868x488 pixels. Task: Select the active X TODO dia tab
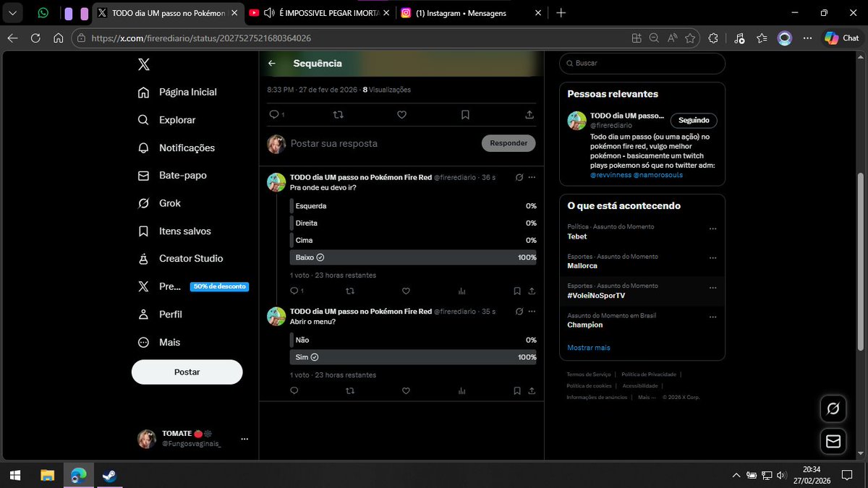166,13
